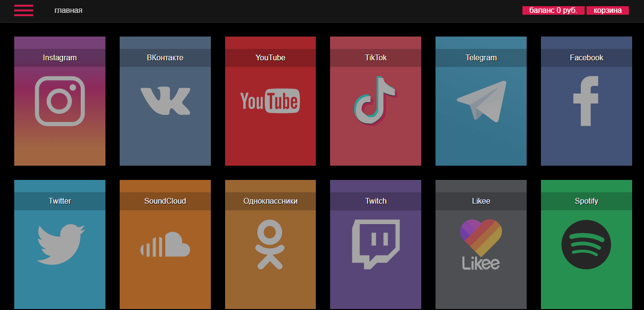The image size is (644, 310).
Task: Go to the главная menu item
Action: tap(68, 10)
